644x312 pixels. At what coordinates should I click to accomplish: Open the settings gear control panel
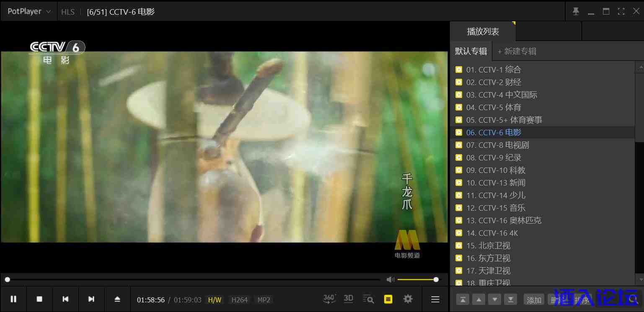click(x=408, y=299)
